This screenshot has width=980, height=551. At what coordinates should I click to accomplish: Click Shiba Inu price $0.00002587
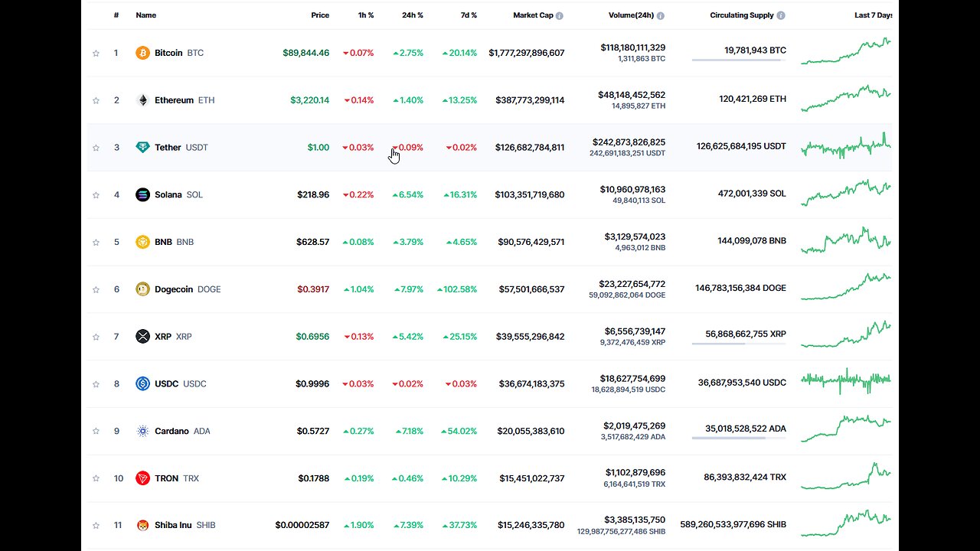[x=302, y=526]
